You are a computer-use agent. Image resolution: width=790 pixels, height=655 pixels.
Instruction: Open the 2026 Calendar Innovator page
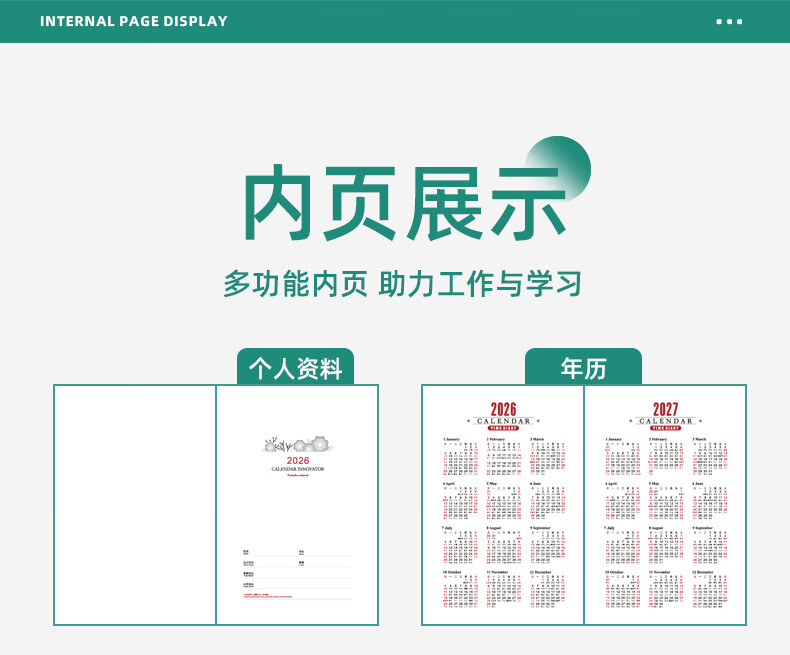(297, 505)
